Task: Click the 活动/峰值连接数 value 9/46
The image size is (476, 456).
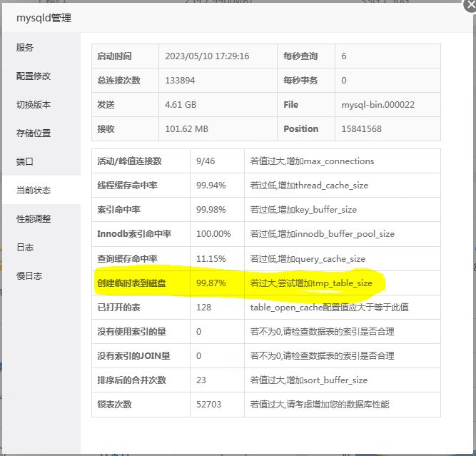Action: (206, 161)
